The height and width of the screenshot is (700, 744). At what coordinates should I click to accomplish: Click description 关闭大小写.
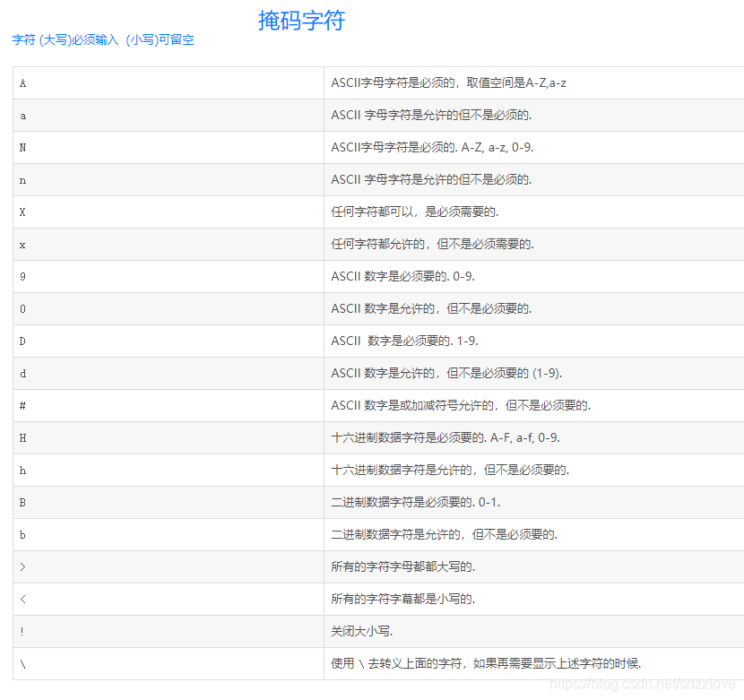coord(361,632)
